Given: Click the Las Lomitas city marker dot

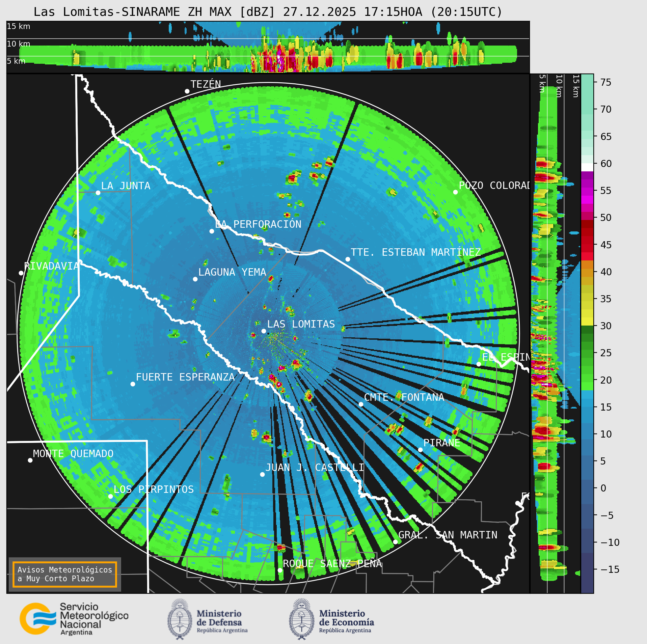Looking at the screenshot, I should coord(264,331).
